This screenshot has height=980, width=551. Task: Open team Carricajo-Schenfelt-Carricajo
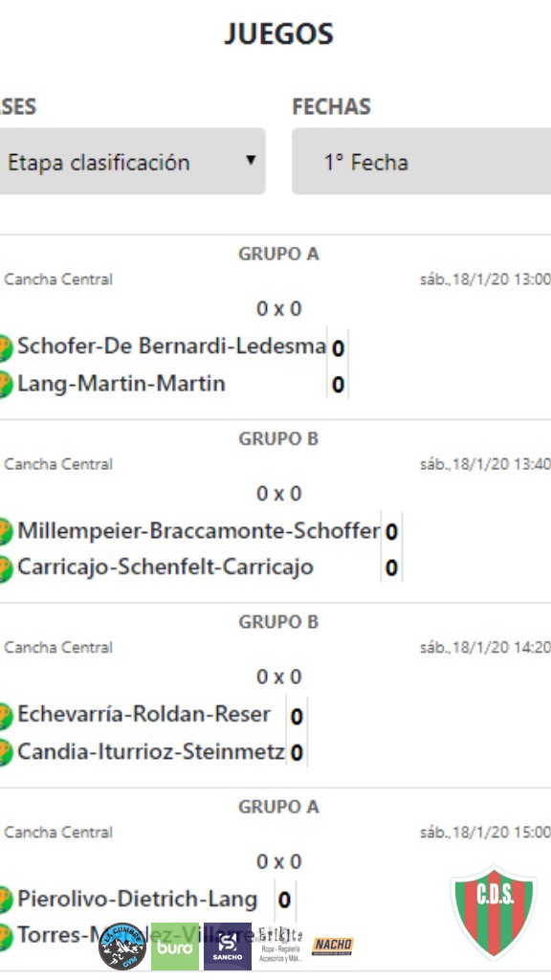pos(165,568)
